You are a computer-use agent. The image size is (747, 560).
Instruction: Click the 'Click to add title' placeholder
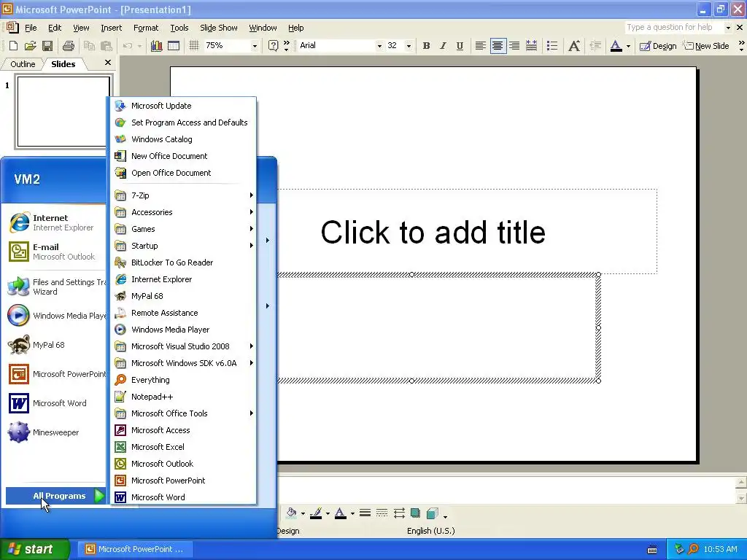(433, 233)
